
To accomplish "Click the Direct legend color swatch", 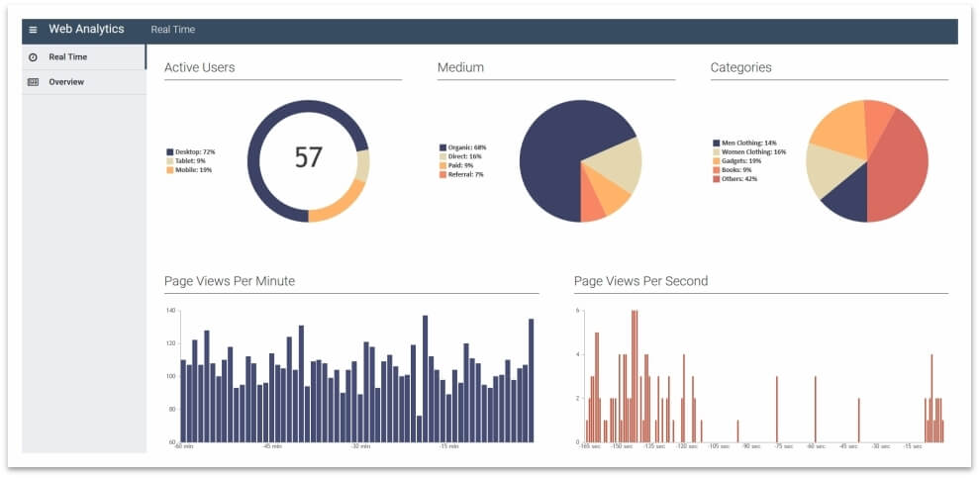I will 443,156.
